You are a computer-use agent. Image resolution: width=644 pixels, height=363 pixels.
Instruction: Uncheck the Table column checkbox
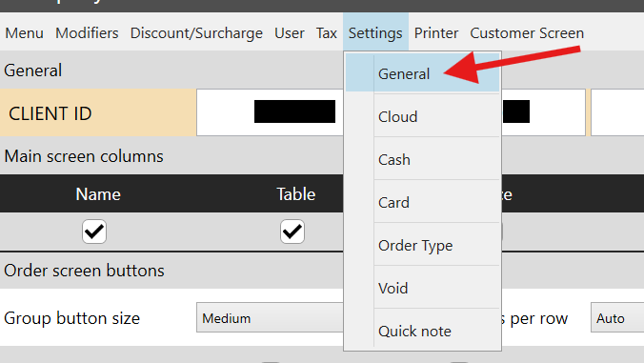point(292,232)
